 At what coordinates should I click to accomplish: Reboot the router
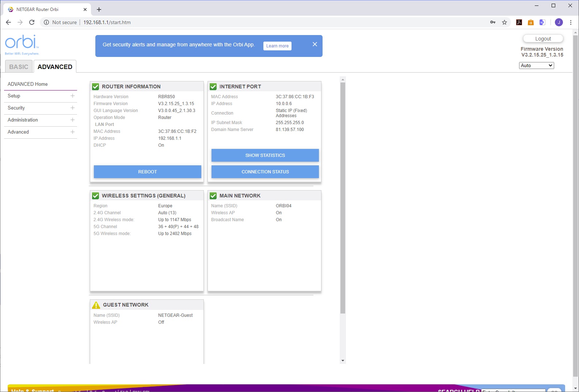click(148, 172)
